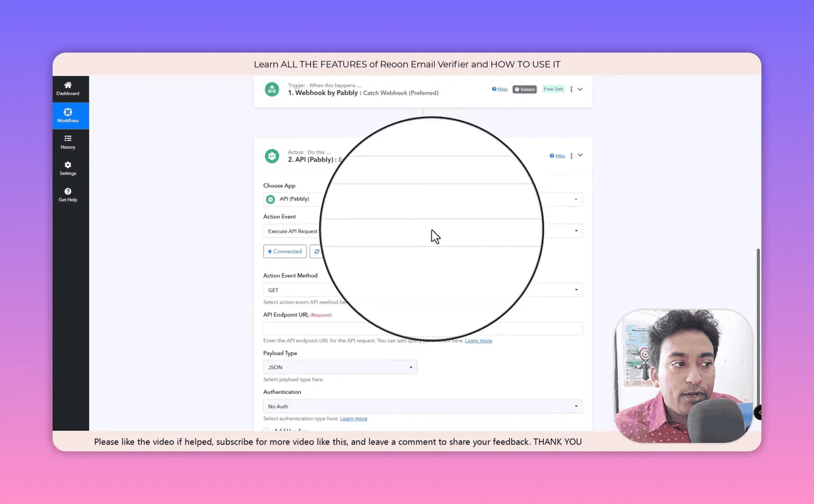Click the API (Pabbly) action step icon

[x=272, y=156]
